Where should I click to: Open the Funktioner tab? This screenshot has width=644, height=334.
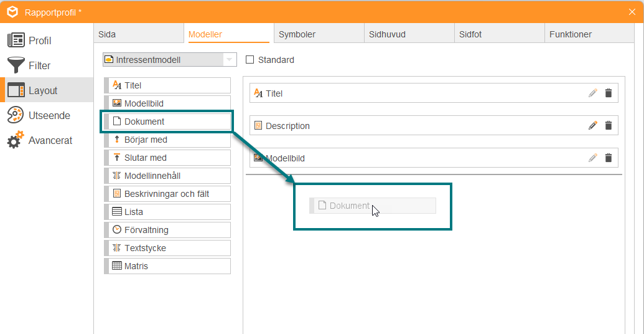pyautogui.click(x=589, y=34)
